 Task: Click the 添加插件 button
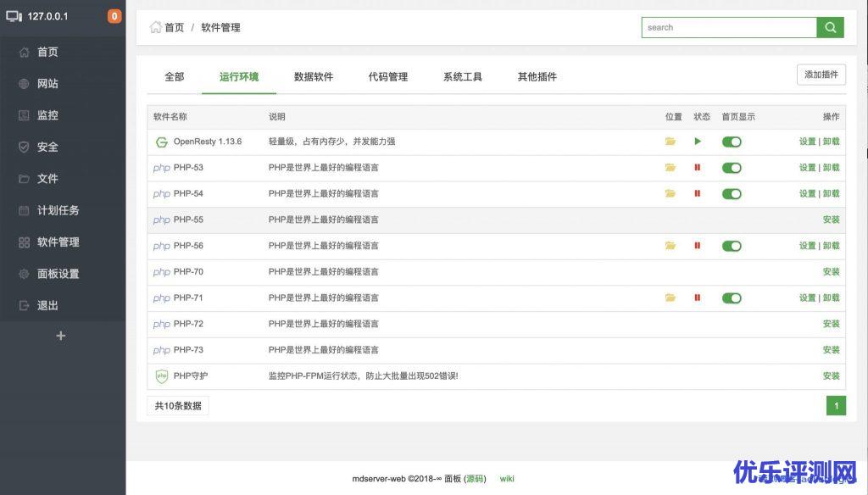click(x=821, y=75)
